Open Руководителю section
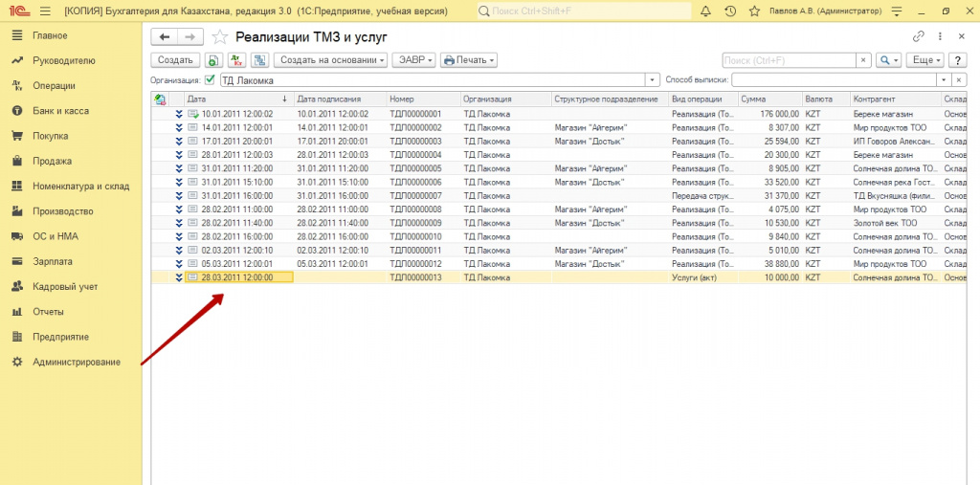 tap(64, 60)
